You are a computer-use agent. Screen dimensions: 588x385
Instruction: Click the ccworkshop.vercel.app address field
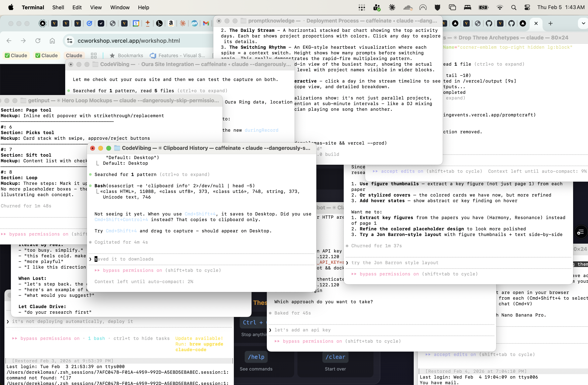click(x=128, y=41)
